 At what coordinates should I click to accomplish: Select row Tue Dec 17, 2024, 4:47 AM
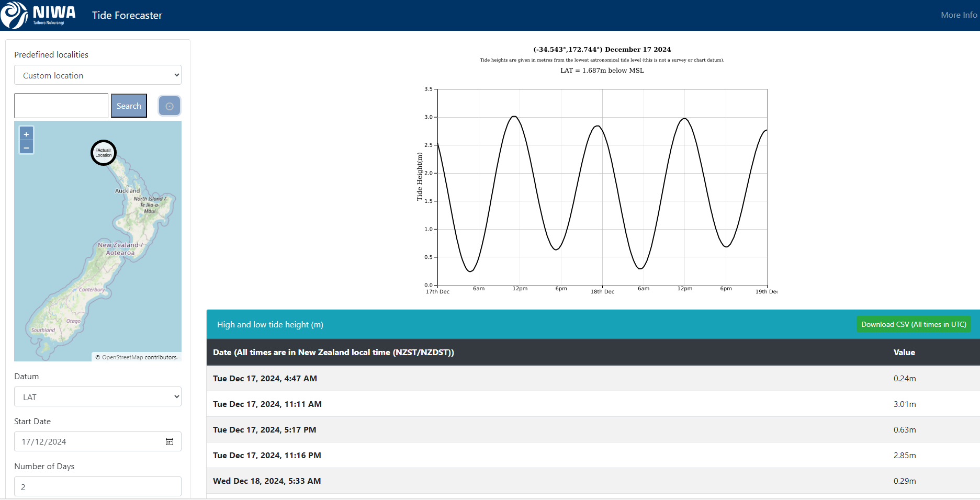pyautogui.click(x=593, y=378)
